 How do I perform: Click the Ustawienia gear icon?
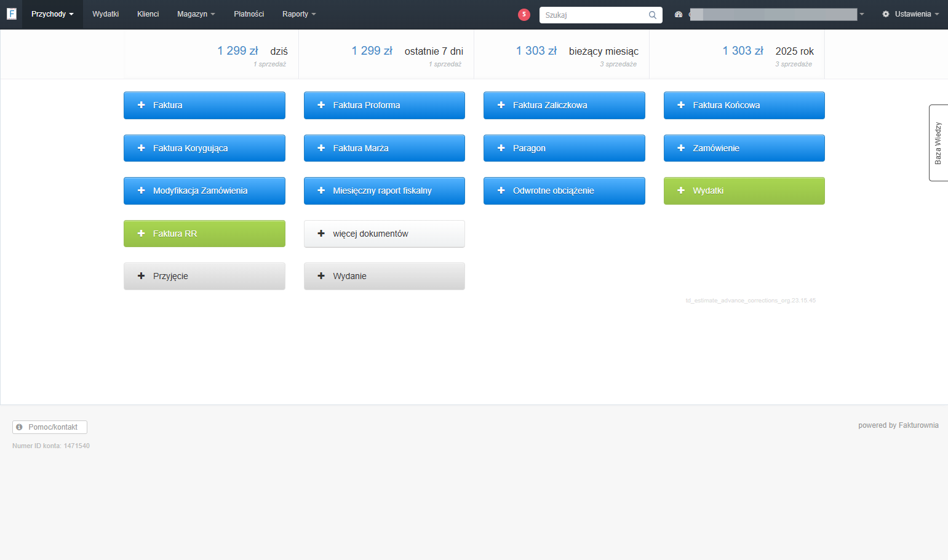[x=886, y=14]
